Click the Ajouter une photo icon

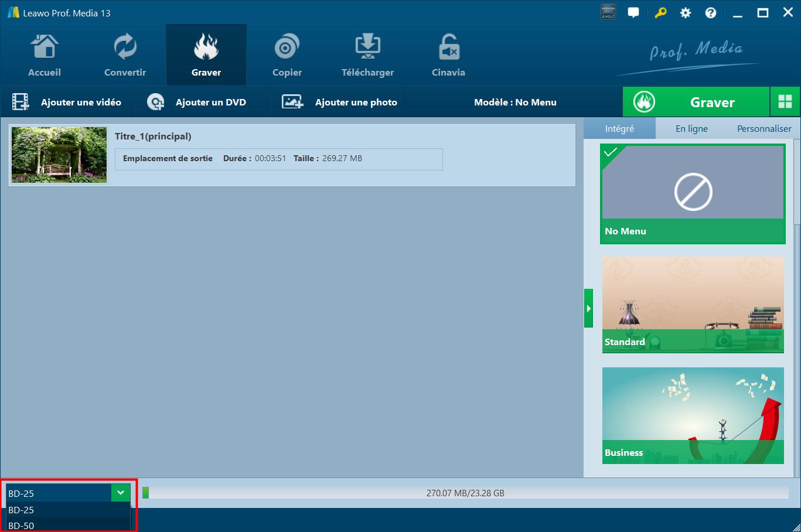pyautogui.click(x=292, y=102)
